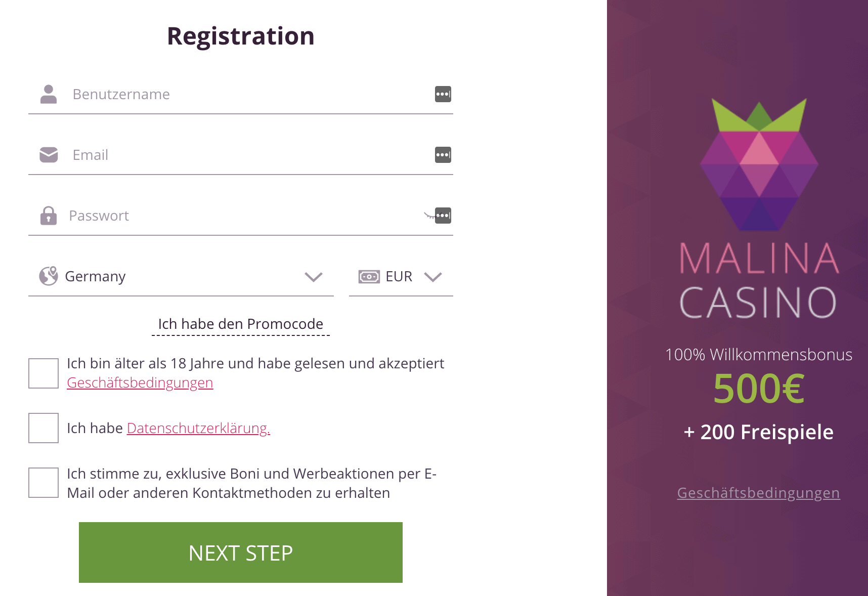Expand Ich habe den Promocode section
Viewport: 868px width, 596px height.
coord(241,324)
